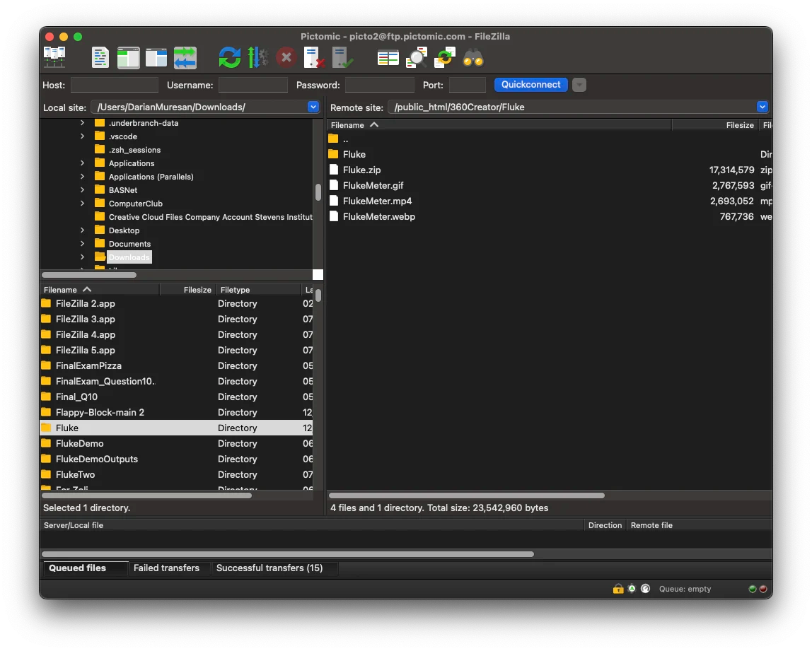The height and width of the screenshot is (651, 812).
Task: Expand the Documents folder in tree
Action: [83, 244]
